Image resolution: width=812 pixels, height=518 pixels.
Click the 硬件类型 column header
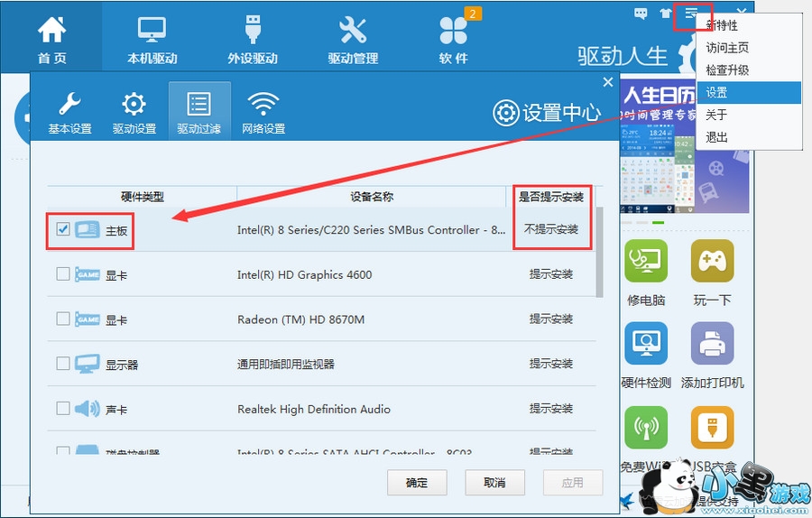[143, 197]
